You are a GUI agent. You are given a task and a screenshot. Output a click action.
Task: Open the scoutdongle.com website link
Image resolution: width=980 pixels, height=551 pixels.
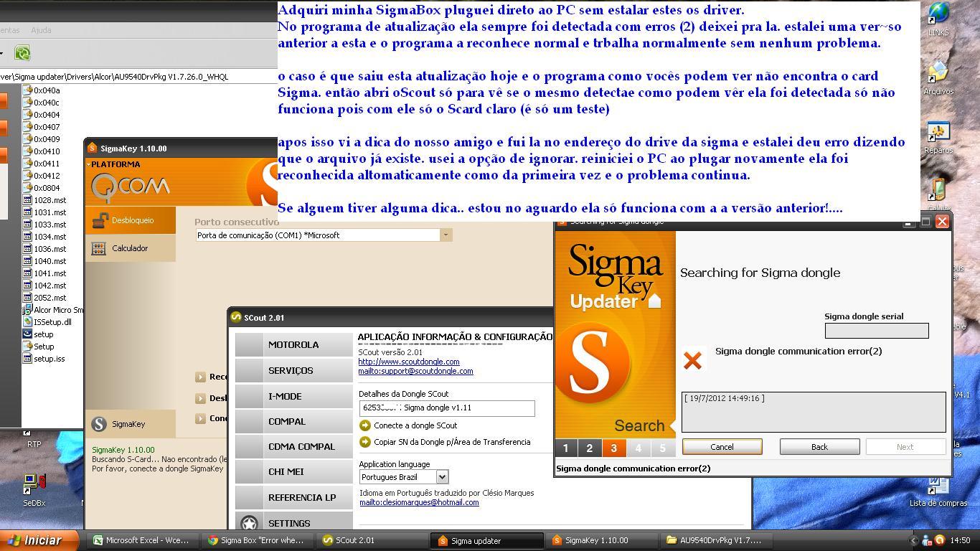pyautogui.click(x=409, y=362)
